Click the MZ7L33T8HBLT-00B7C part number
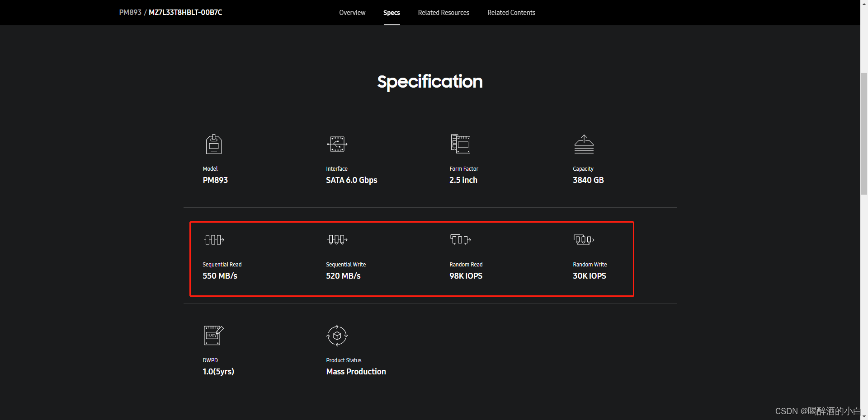 click(185, 13)
